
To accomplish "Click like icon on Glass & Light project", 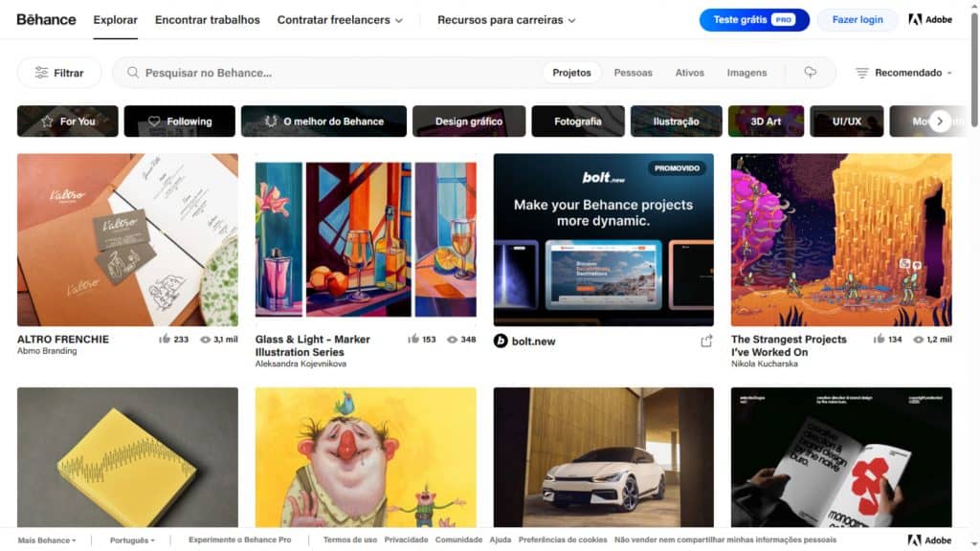I will click(413, 340).
